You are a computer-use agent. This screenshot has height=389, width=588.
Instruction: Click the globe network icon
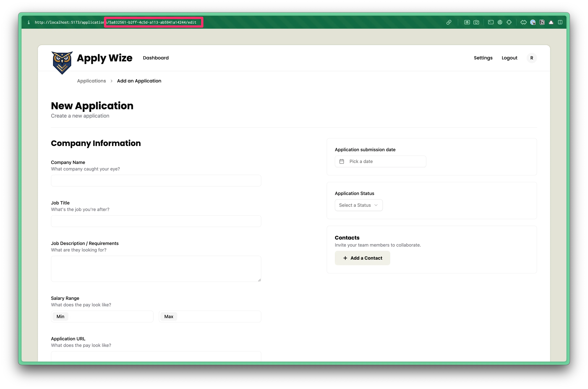[500, 22]
